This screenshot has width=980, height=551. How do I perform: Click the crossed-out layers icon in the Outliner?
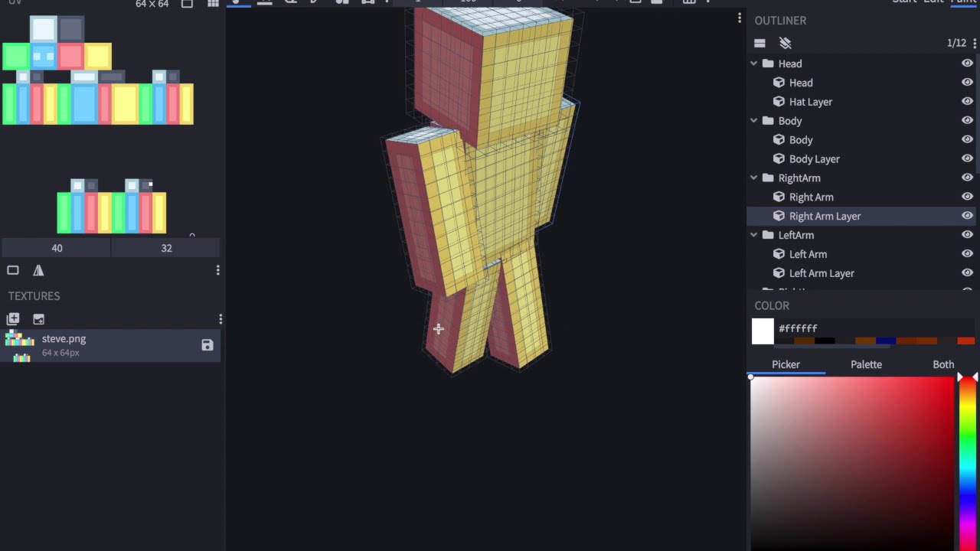click(x=785, y=43)
